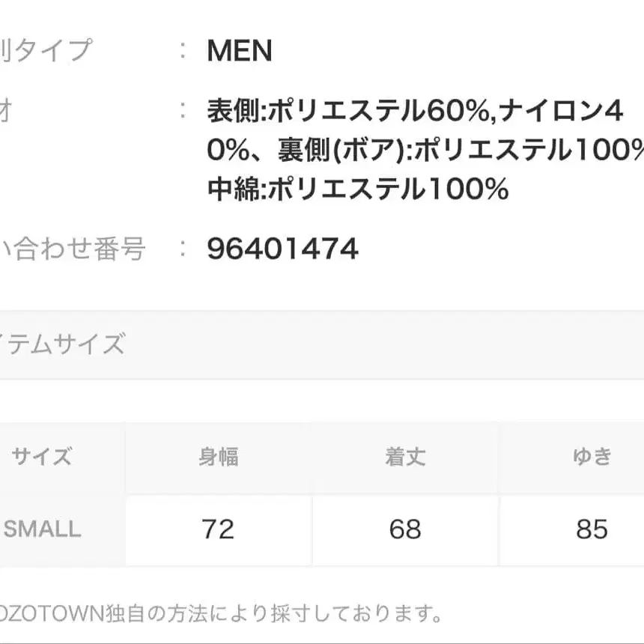Click the 72 body width cell
Image resolution: width=644 pixels, height=644 pixels.
218,529
